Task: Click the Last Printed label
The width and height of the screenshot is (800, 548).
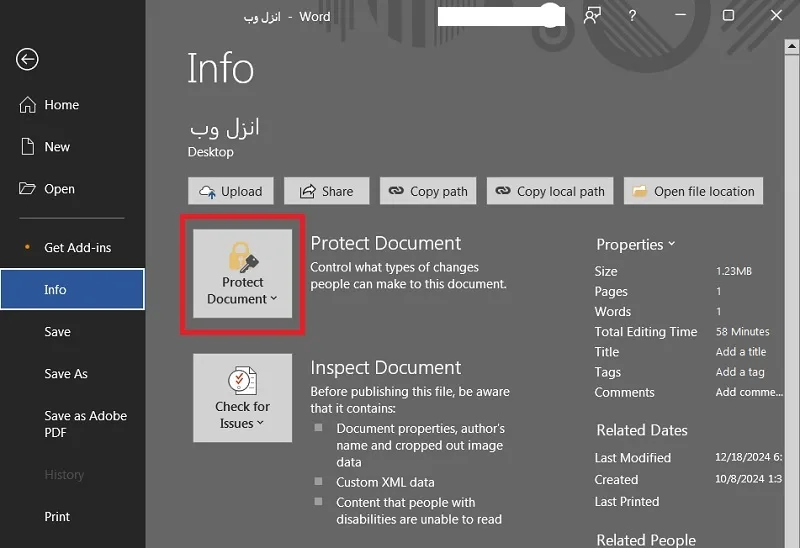Action: tap(627, 502)
